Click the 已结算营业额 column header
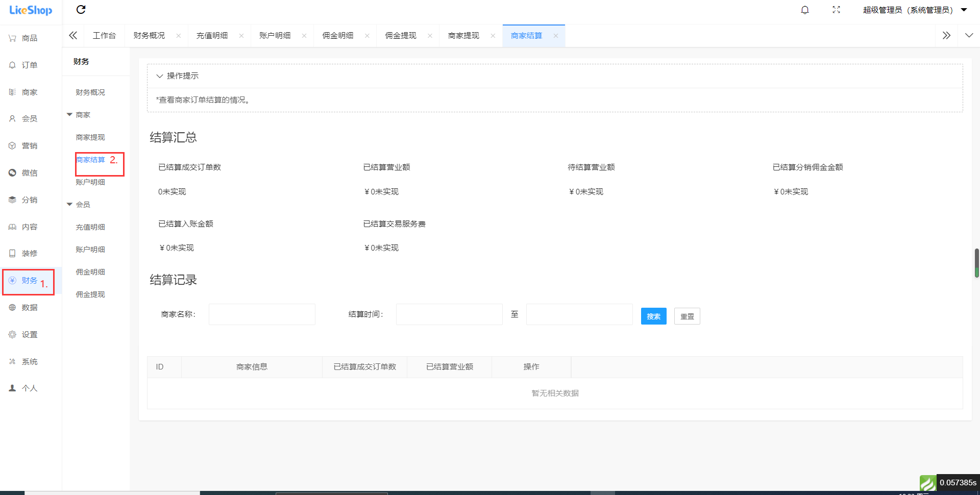Screen dimensions: 980x495 pos(449,367)
